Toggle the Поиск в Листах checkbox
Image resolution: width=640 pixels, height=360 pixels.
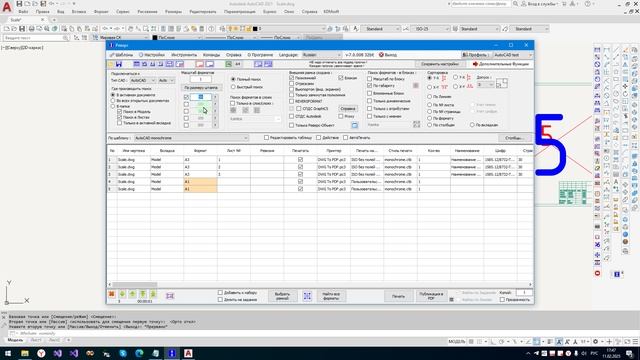(x=120, y=117)
